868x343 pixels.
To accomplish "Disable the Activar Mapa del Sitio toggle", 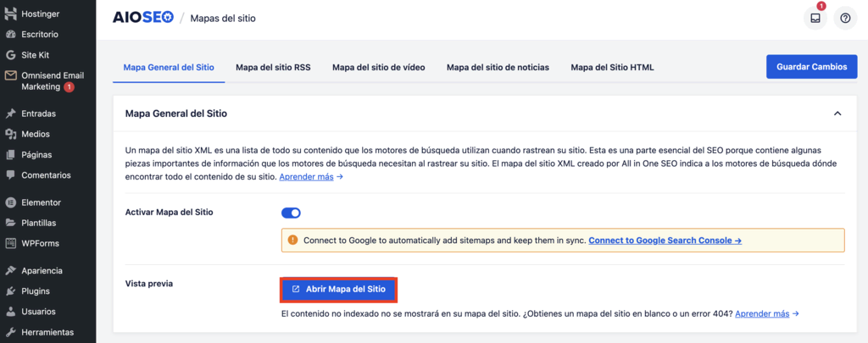I will (291, 213).
